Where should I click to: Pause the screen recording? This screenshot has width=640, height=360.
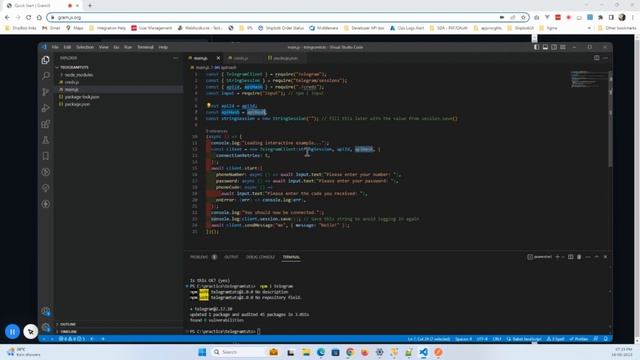point(12,332)
